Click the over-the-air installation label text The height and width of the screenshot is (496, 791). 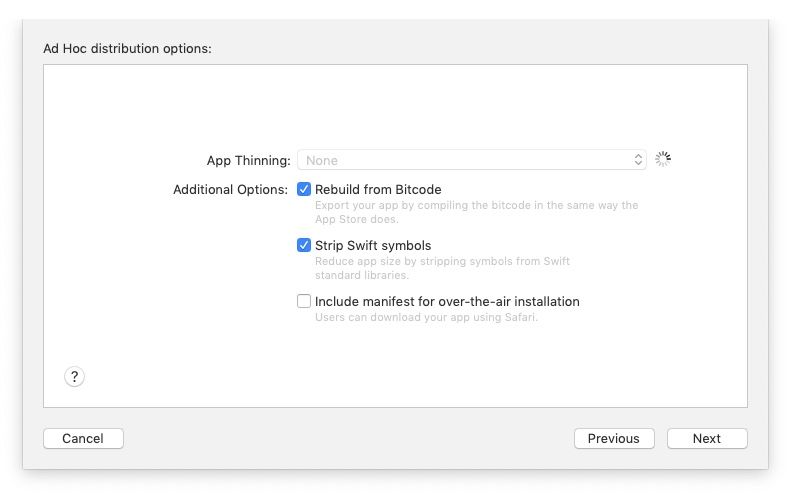click(x=447, y=302)
